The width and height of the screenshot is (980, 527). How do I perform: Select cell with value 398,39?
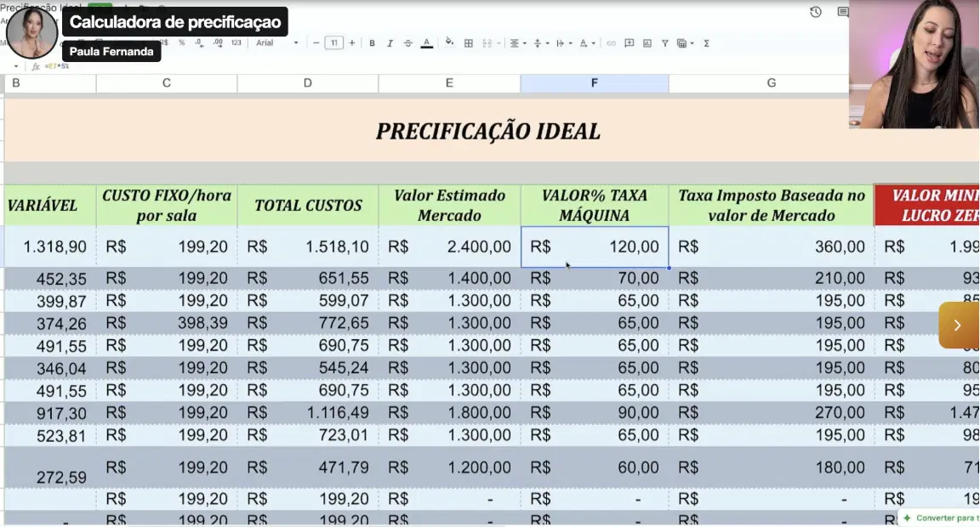coord(167,323)
